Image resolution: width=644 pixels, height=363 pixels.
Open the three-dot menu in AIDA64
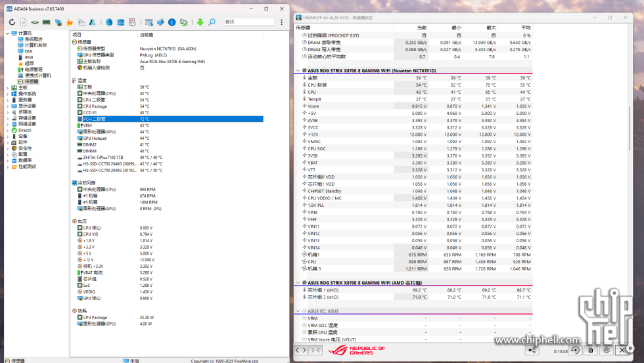(281, 22)
